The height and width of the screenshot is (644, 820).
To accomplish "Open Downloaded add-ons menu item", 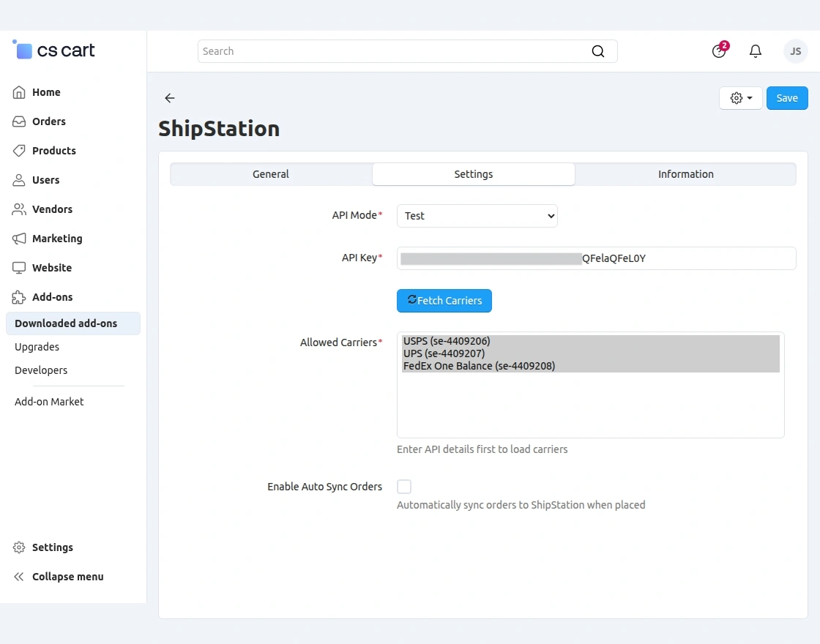I will coord(72,323).
